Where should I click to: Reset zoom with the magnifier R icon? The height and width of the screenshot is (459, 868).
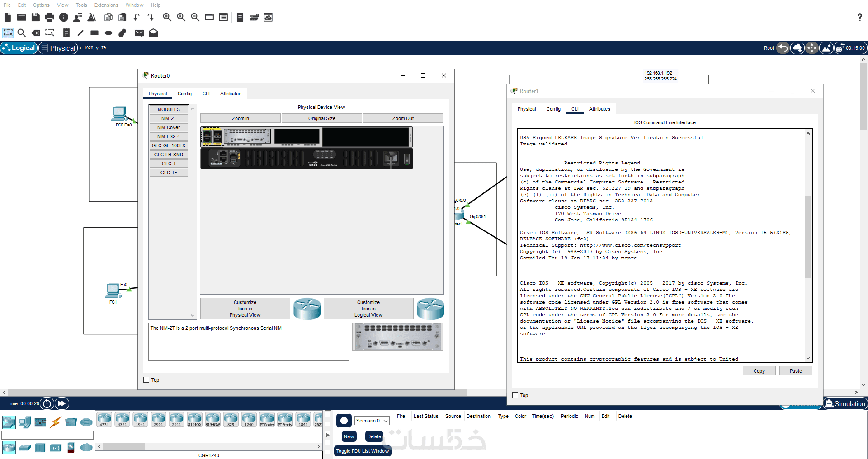pyautogui.click(x=181, y=17)
